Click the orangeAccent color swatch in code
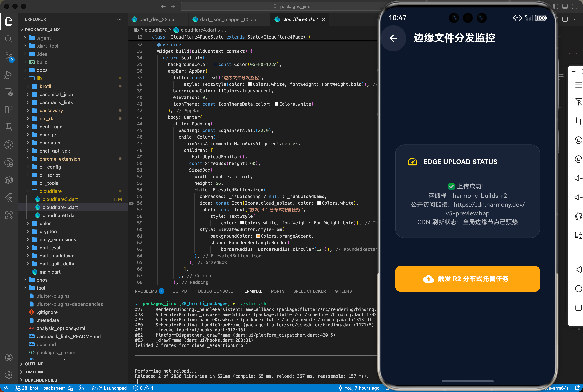Screen dimensions: 583x392 coord(258,236)
